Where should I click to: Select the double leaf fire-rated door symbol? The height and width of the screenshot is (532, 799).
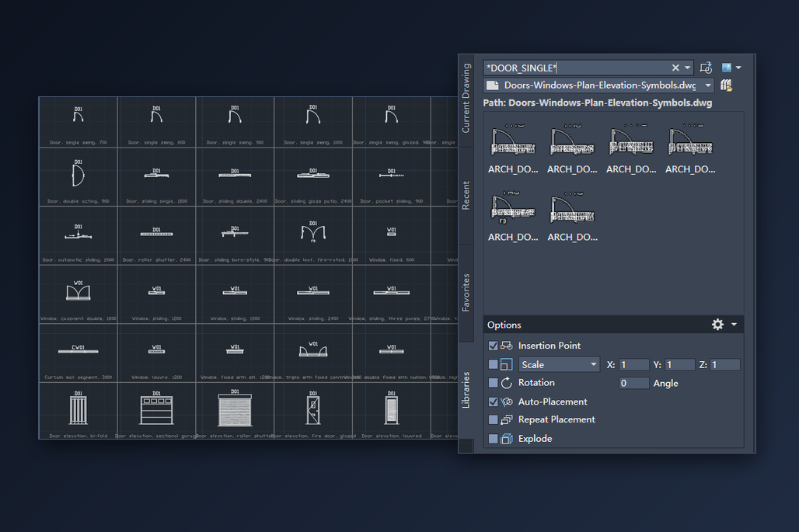[x=313, y=231]
